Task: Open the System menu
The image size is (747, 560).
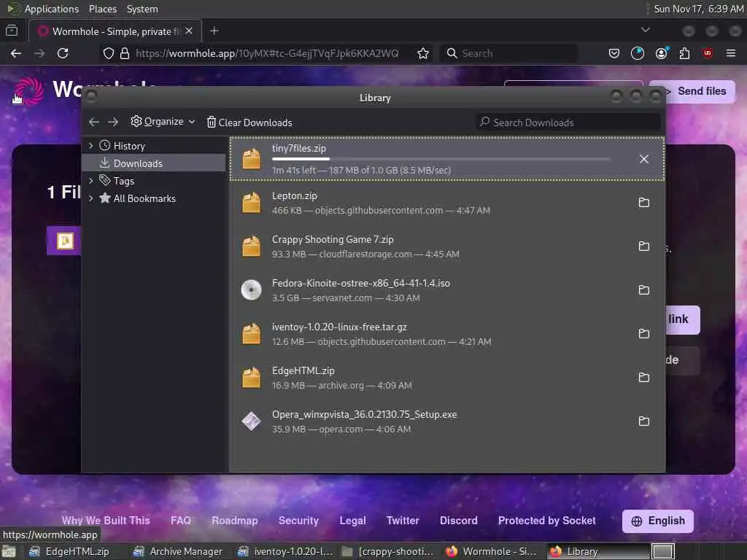Action: tap(142, 9)
